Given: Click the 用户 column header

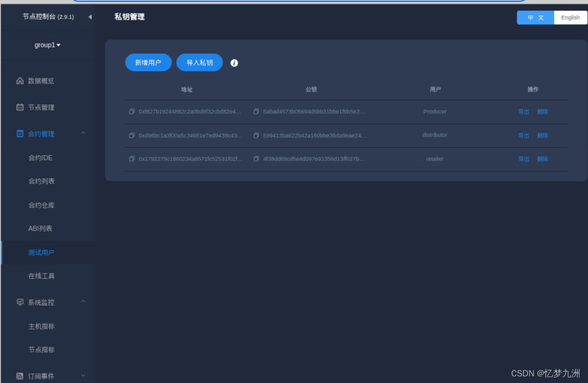Looking at the screenshot, I should pyautogui.click(x=435, y=89).
